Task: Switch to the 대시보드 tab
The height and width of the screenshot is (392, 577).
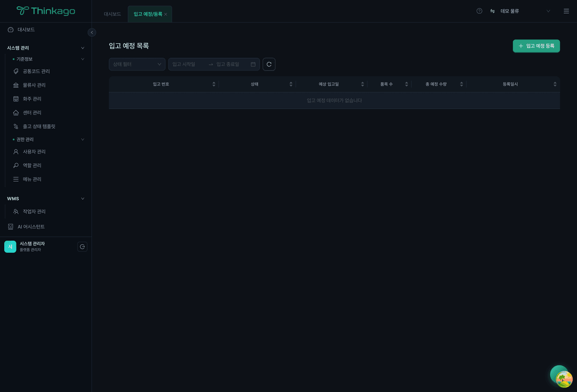Action: point(113,14)
